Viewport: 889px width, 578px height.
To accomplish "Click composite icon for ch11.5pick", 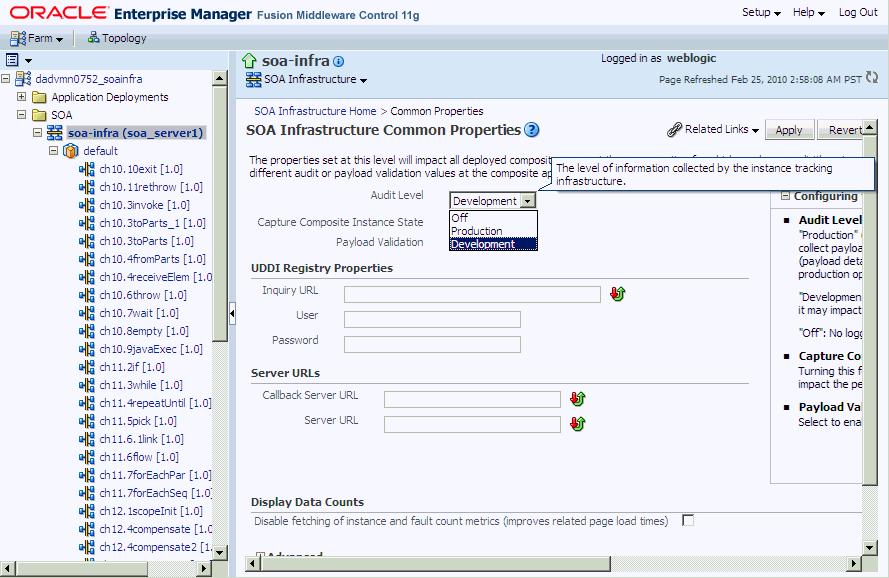I will [x=87, y=421].
